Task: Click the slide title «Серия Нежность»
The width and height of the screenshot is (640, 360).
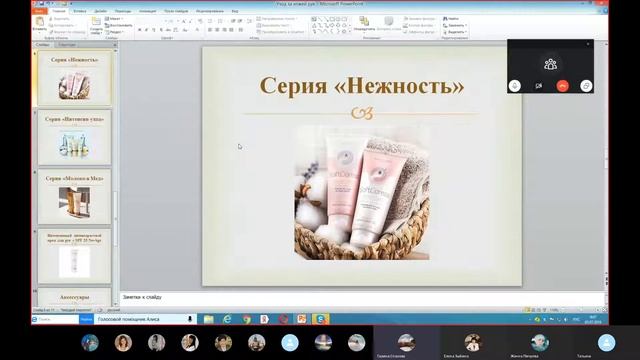Action: (362, 86)
